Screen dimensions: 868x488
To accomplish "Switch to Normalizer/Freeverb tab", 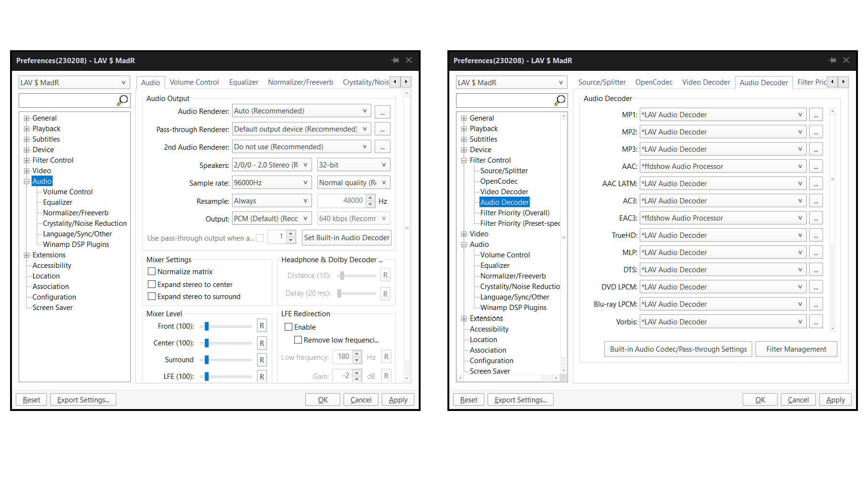I will 300,82.
